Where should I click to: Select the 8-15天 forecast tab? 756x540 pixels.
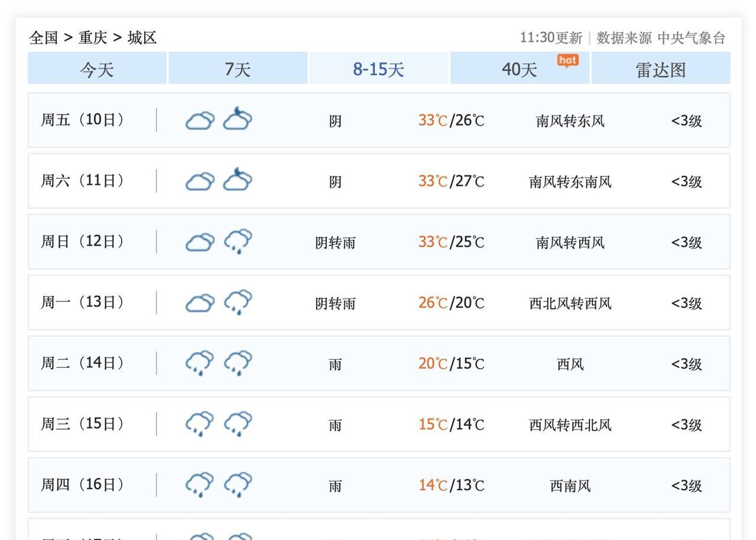[x=379, y=69]
